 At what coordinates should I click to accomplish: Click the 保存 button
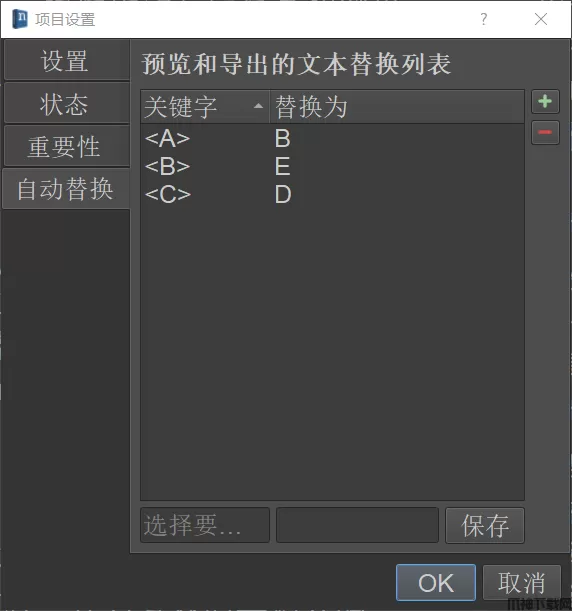[485, 525]
